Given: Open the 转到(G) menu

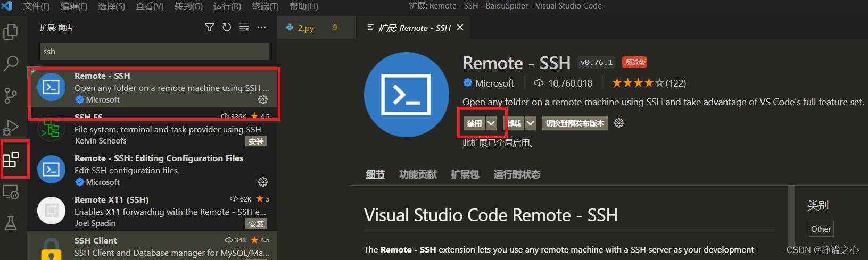Looking at the screenshot, I should (188, 6).
